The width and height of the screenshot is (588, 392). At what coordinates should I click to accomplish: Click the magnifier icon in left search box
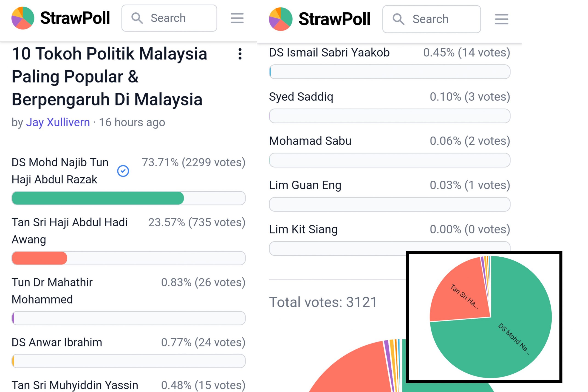pos(137,18)
